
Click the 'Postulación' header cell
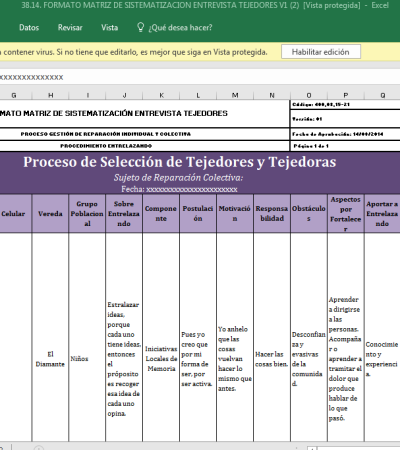(198, 214)
